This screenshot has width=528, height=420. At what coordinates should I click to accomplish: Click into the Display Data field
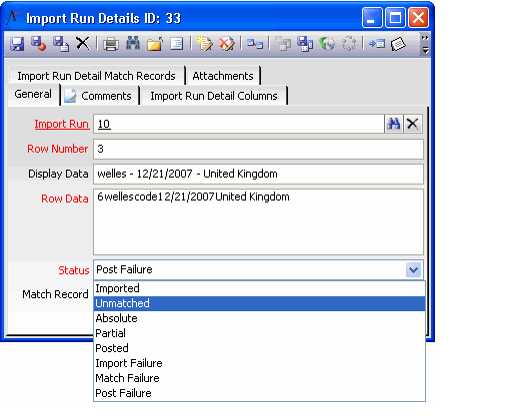tap(258, 174)
